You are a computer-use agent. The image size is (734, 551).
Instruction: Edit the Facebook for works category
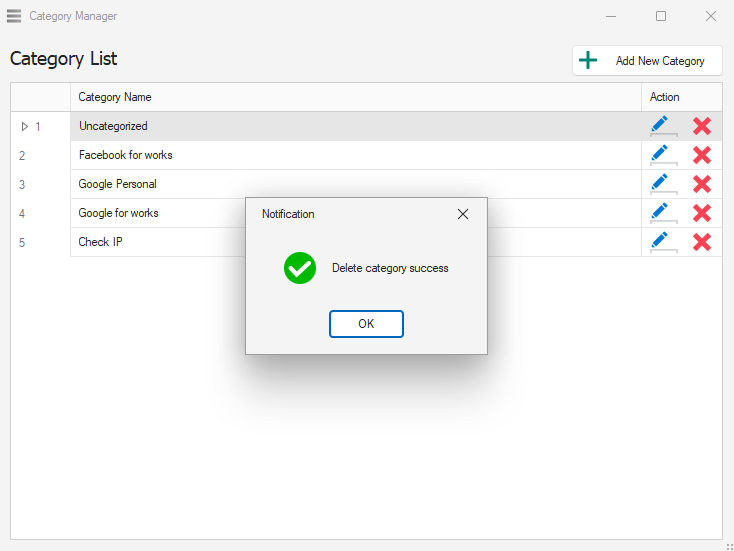(x=660, y=155)
